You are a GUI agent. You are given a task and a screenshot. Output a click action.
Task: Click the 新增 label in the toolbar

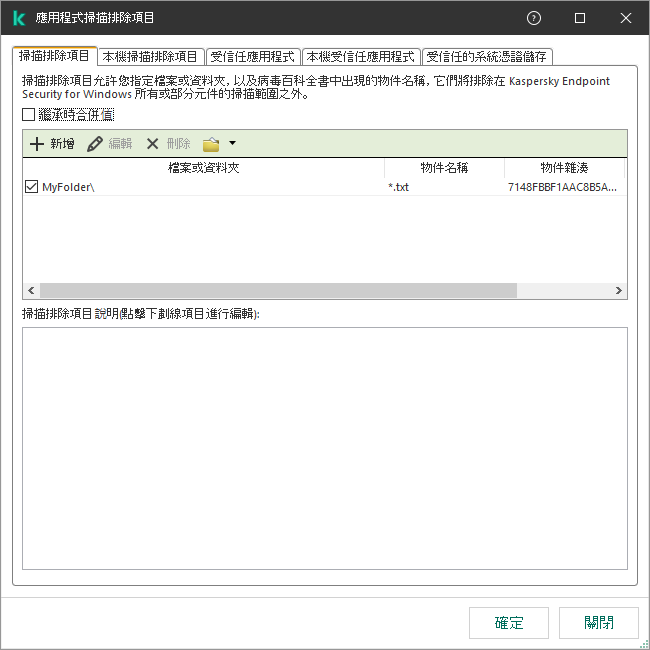click(x=63, y=144)
